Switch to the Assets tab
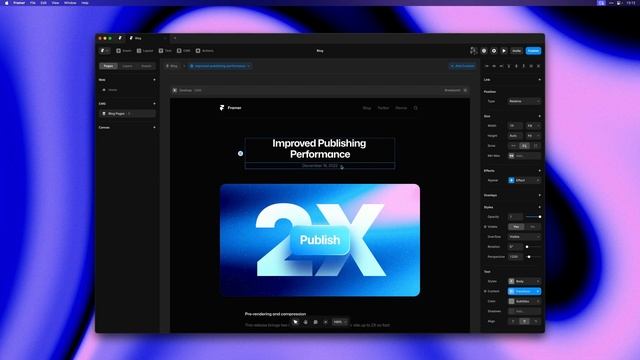Image resolution: width=640 pixels, height=360 pixels. [x=146, y=66]
